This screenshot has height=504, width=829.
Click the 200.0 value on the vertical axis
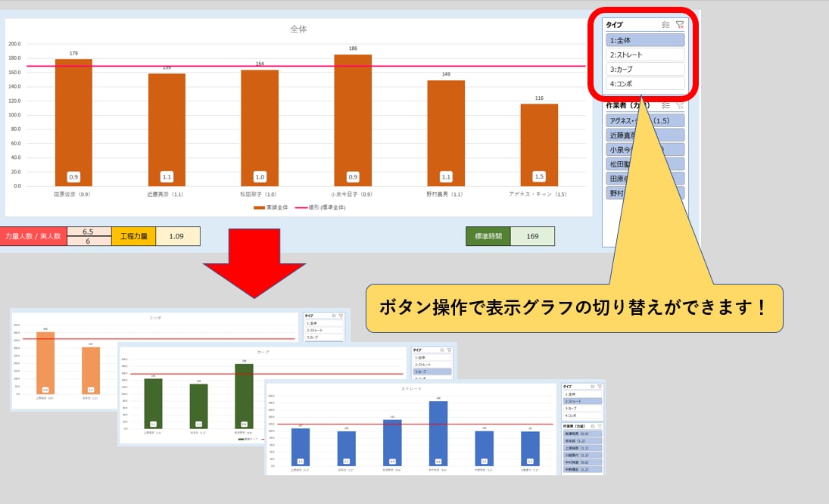(x=15, y=44)
